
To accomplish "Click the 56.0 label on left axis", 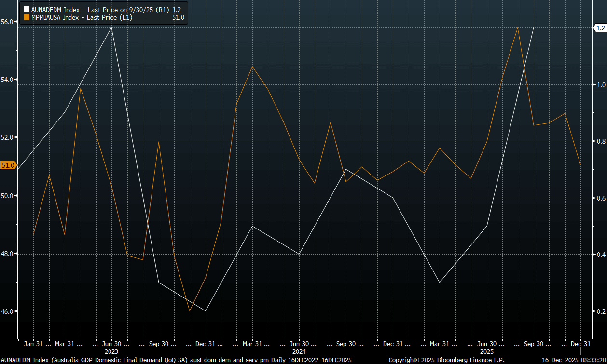I will pyautogui.click(x=8, y=22).
